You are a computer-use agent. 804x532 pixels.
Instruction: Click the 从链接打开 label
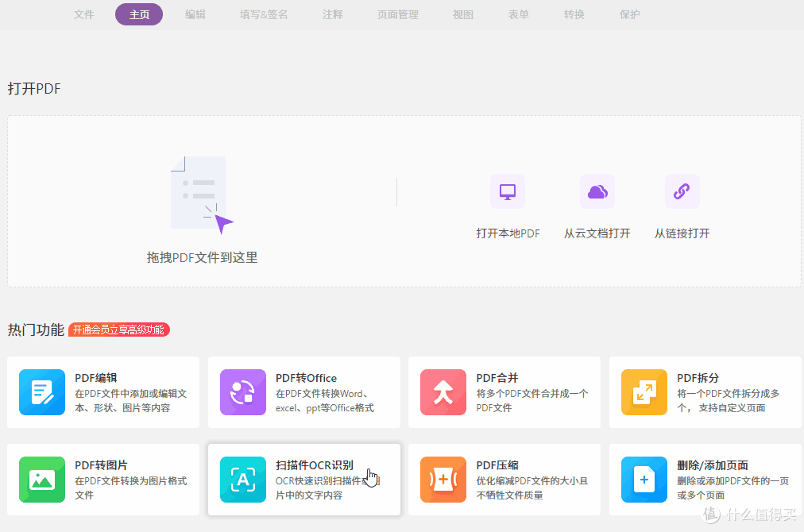click(682, 233)
